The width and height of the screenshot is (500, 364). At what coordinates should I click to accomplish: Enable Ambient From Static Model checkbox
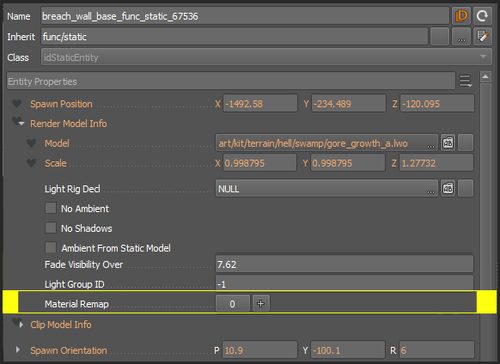coord(51,248)
